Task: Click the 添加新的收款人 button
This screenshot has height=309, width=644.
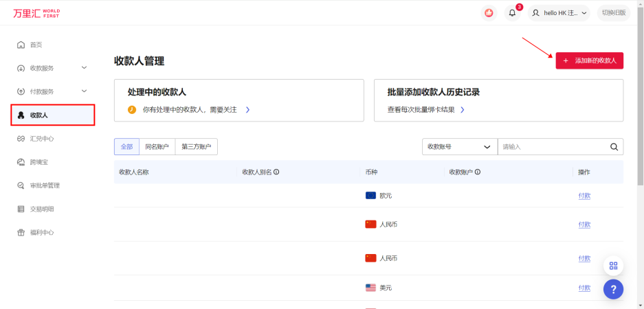Action: coord(589,60)
